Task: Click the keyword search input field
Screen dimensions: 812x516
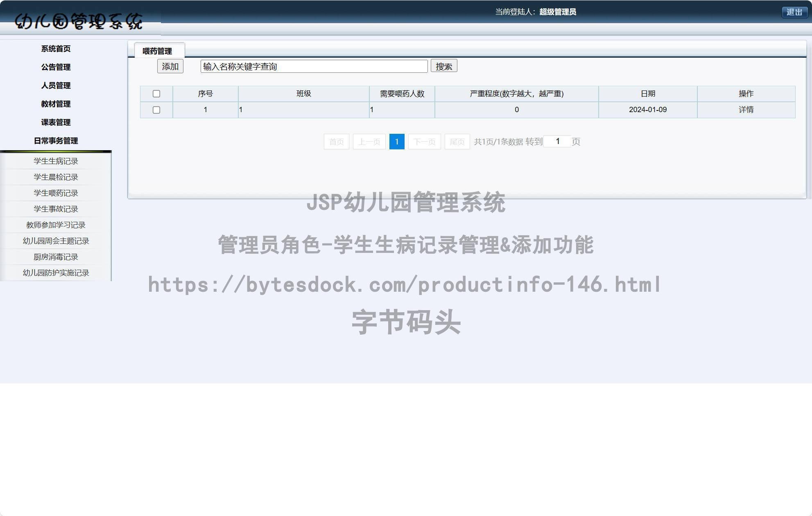Action: (314, 66)
